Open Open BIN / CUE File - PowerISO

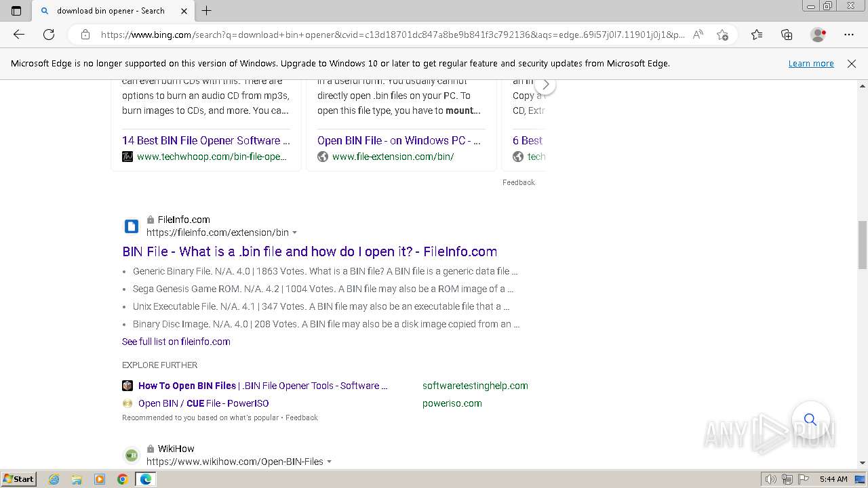[x=203, y=403]
